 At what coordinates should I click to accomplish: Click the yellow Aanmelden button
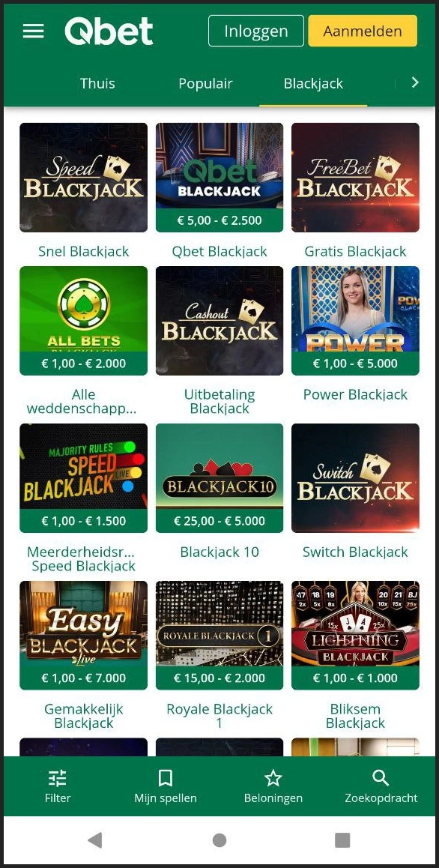tap(363, 31)
